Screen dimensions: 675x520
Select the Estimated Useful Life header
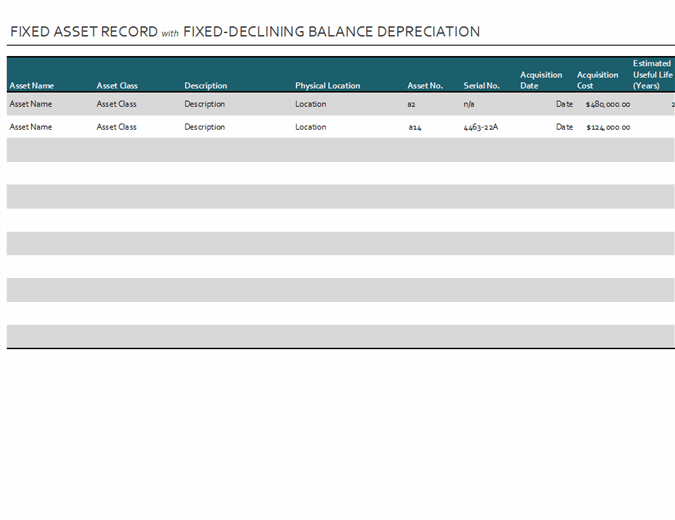653,74
